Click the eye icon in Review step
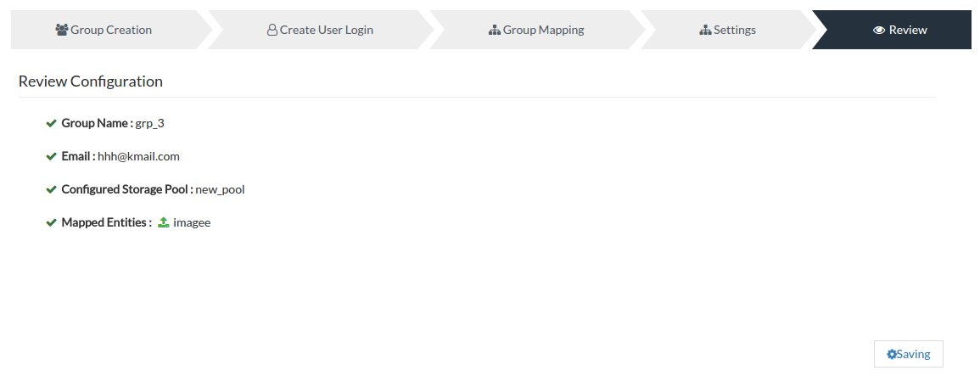Image resolution: width=980 pixels, height=376 pixels. point(879,30)
